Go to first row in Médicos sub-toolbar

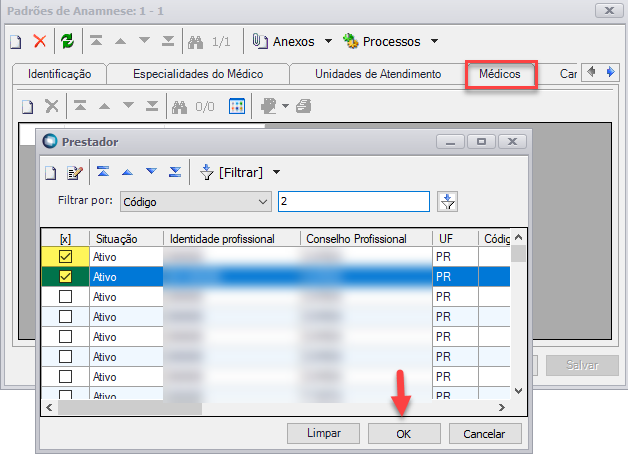tap(80, 106)
